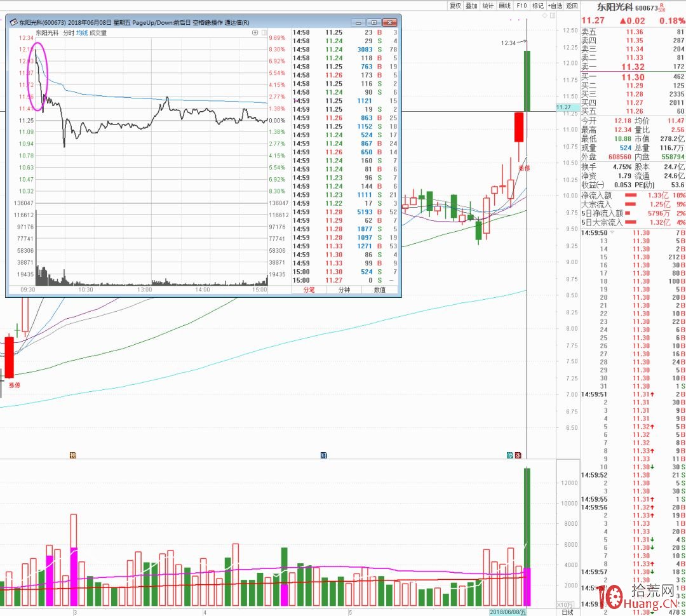The height and width of the screenshot is (616, 686).
Task: Open the 叠加 overlay toolbar option
Action: coord(471,6)
